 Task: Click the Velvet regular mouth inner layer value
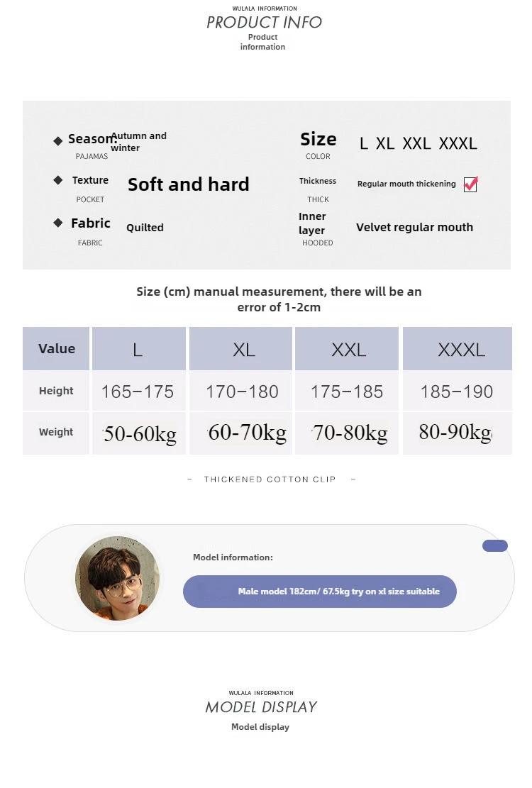[x=414, y=227]
